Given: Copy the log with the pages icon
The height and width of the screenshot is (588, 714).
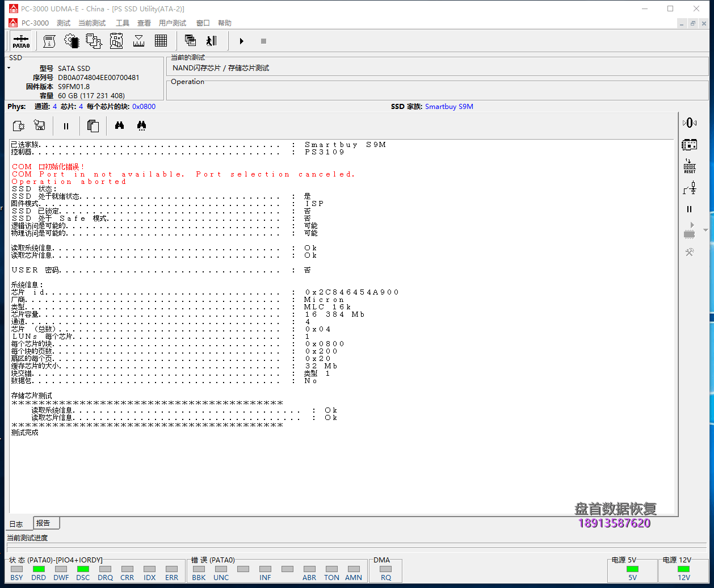Looking at the screenshot, I should 93,126.
